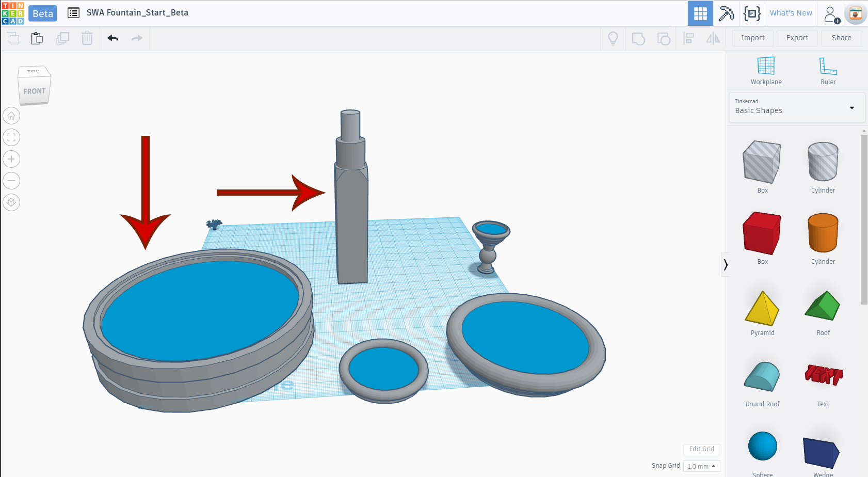
Task: Select the Workplane tool
Action: click(x=766, y=71)
